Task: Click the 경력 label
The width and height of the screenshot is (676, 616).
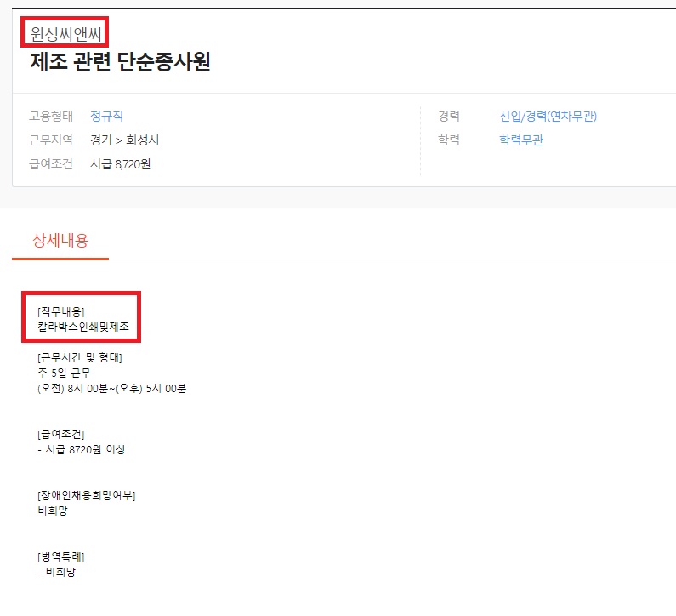Action: pos(449,116)
